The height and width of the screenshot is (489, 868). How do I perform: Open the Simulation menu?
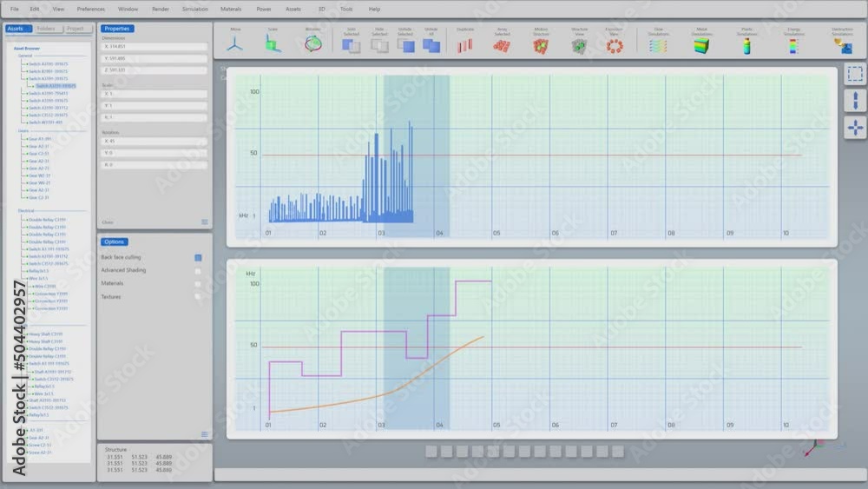pyautogui.click(x=194, y=9)
